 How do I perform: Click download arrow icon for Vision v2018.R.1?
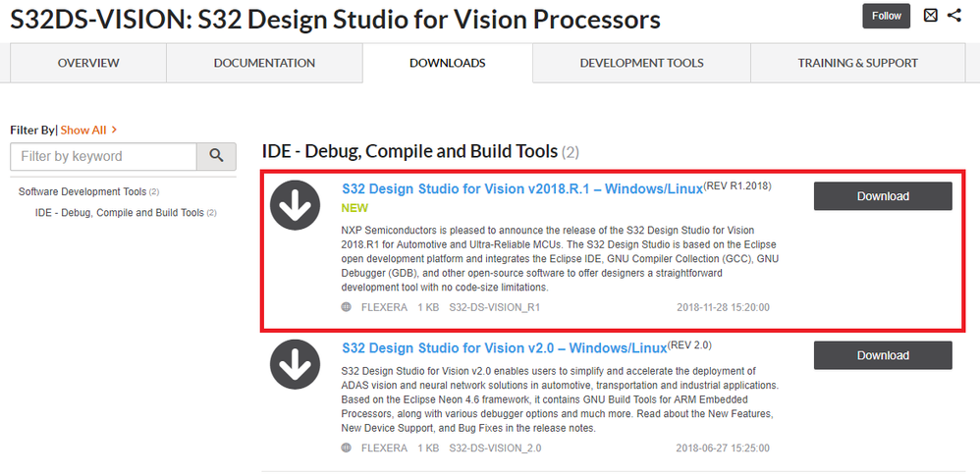click(x=296, y=205)
